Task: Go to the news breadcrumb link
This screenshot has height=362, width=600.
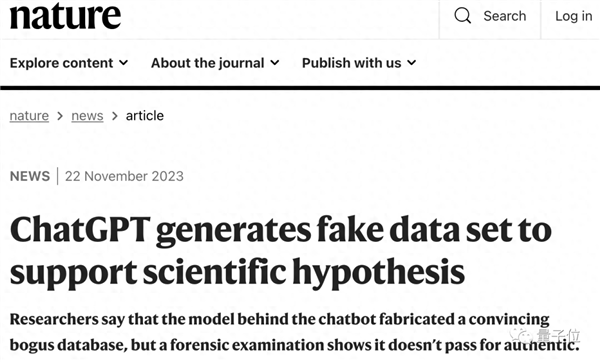Action: 87,116
